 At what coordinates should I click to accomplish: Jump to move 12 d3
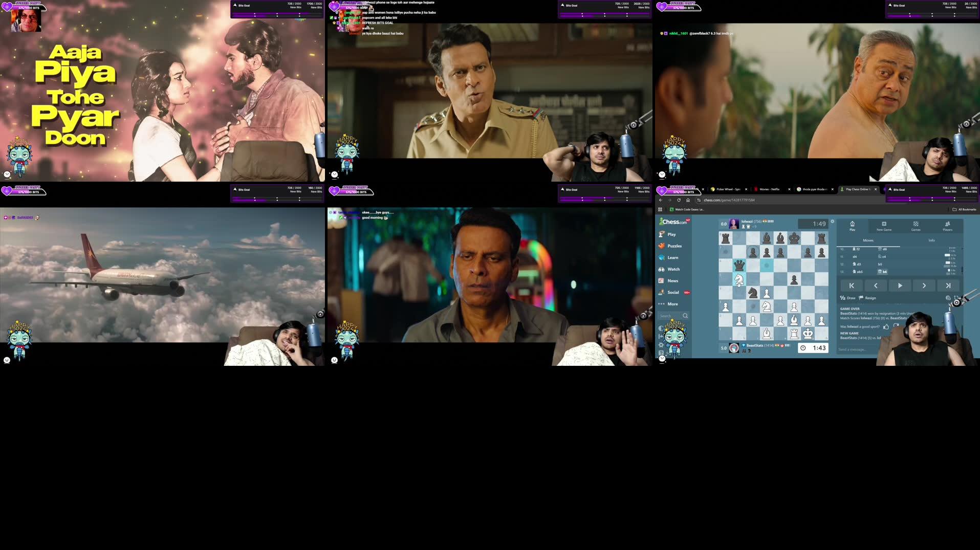(857, 265)
